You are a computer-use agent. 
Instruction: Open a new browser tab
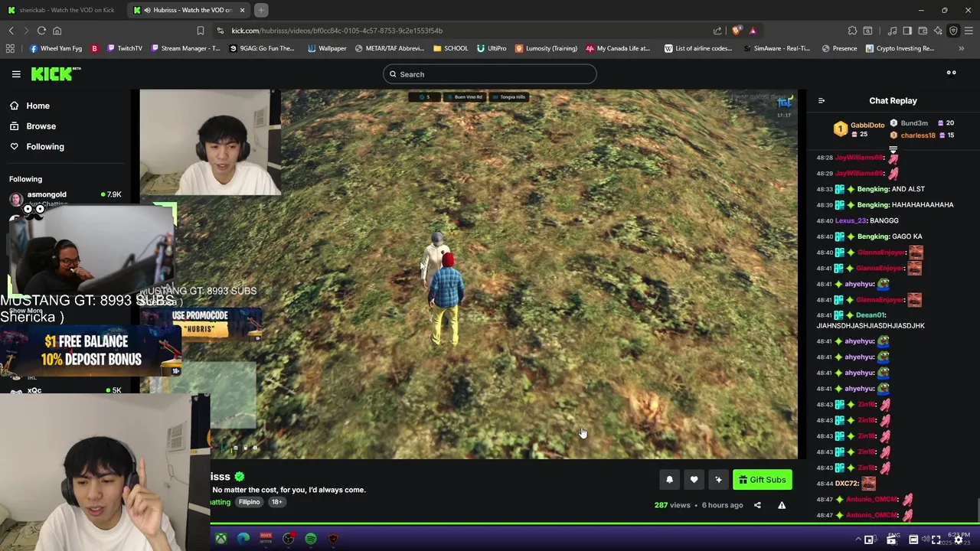(x=261, y=10)
